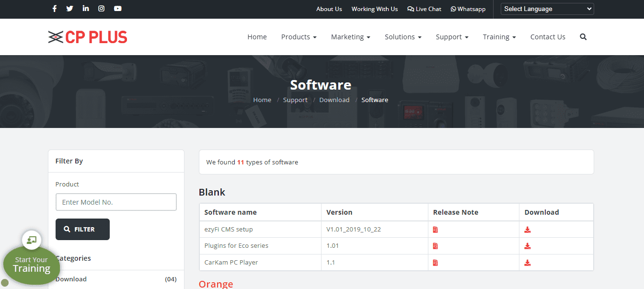This screenshot has width=644, height=289.
Task: Click the Enter Model No. input field
Action: (116, 202)
